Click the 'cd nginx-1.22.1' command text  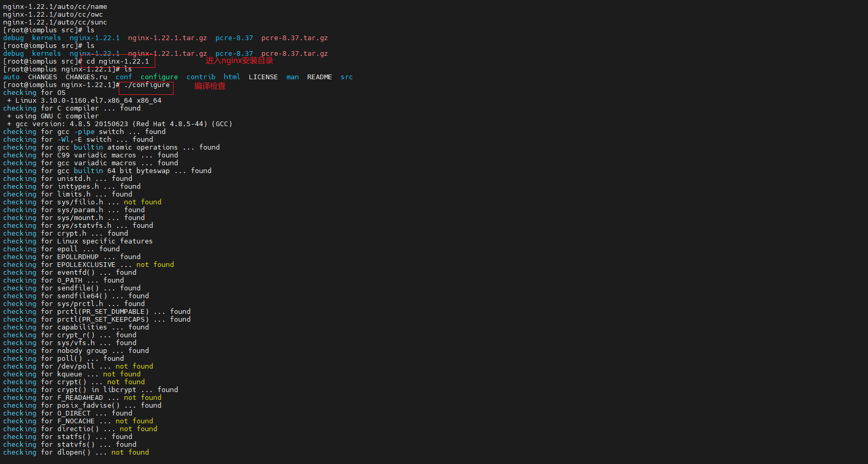point(118,62)
